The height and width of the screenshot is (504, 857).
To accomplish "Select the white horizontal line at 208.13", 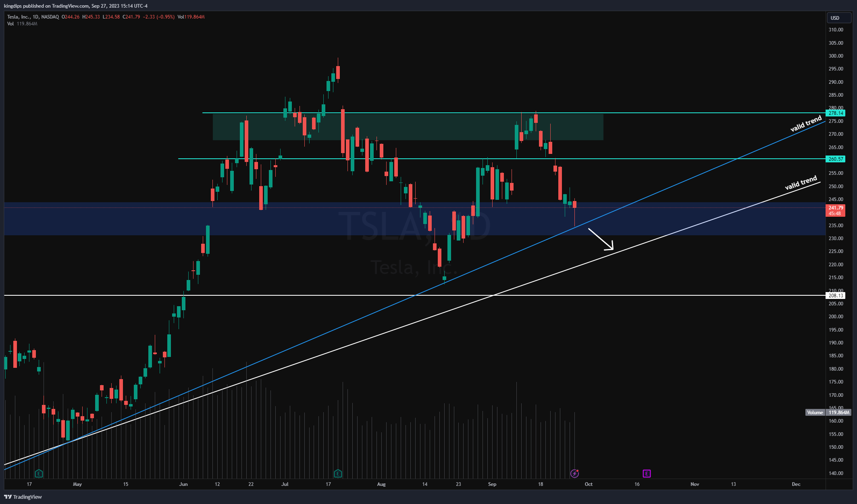I will tap(415, 295).
